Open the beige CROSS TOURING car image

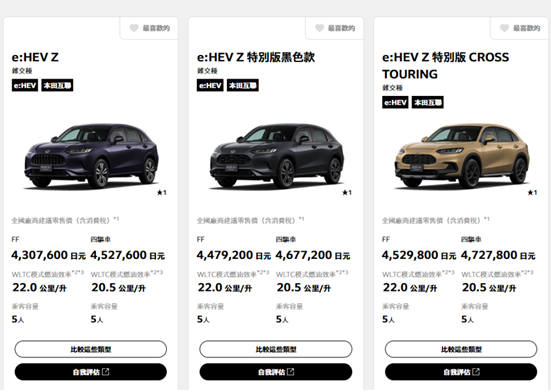pos(462,156)
